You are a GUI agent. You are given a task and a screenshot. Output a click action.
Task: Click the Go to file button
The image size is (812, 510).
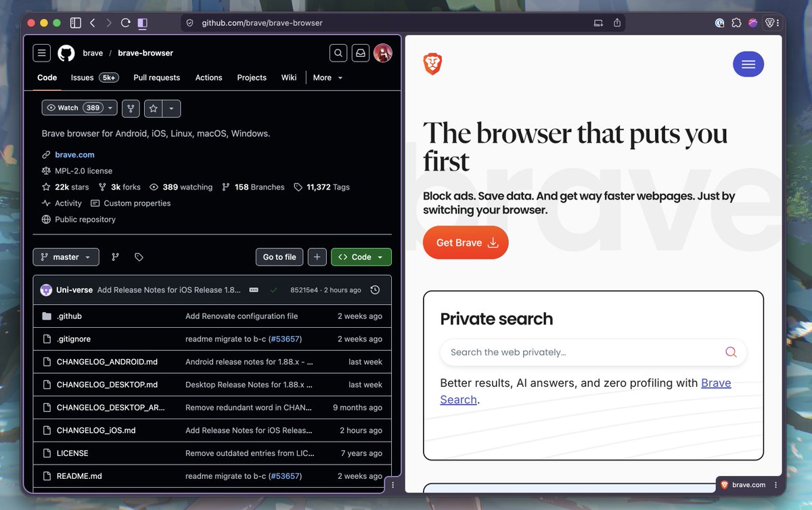[x=279, y=257]
